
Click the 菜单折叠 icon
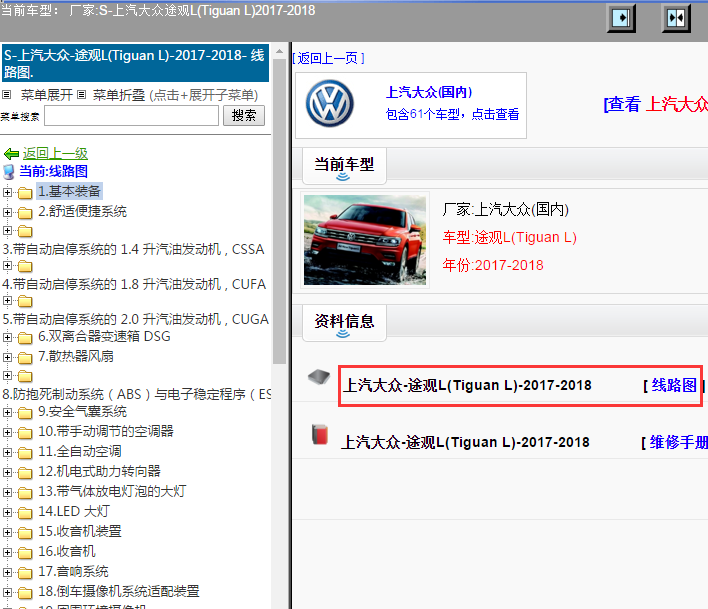click(81, 95)
